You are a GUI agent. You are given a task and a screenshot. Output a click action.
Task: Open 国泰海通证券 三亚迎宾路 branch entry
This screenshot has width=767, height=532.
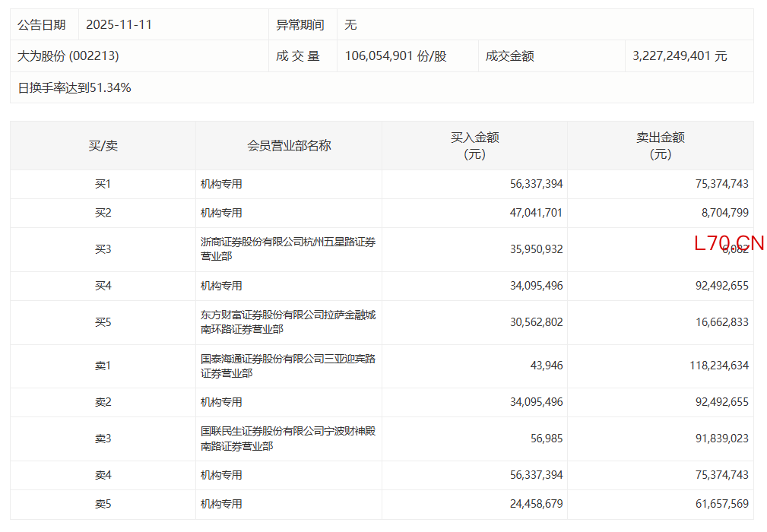tap(287, 366)
